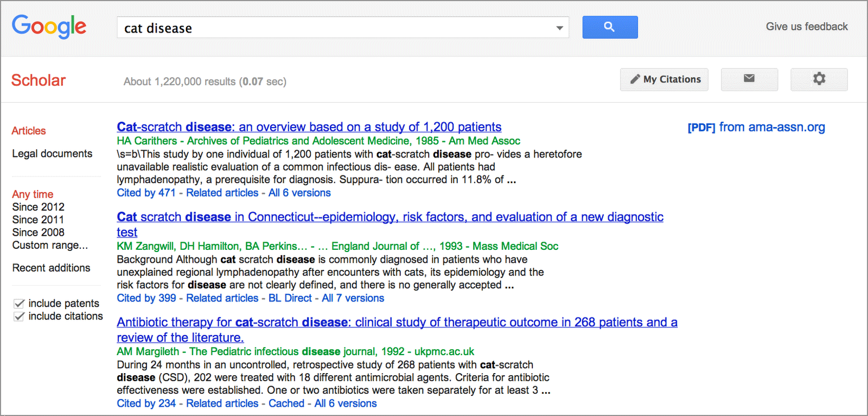Open Give us feedback link
868x416 pixels.
coord(806,27)
